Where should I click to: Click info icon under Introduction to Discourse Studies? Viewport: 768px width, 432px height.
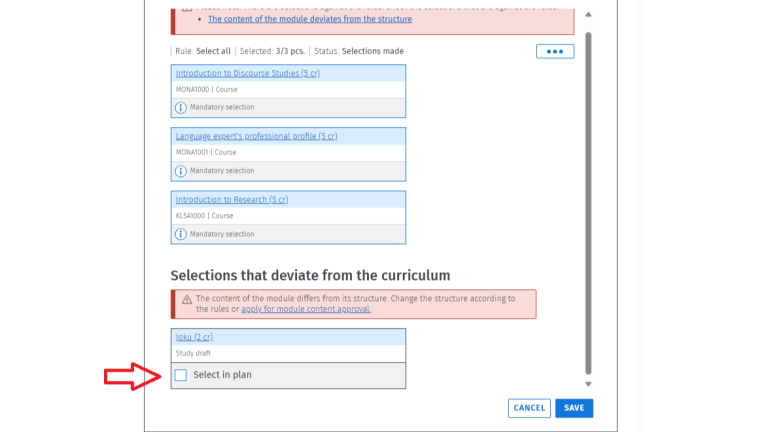click(x=181, y=107)
